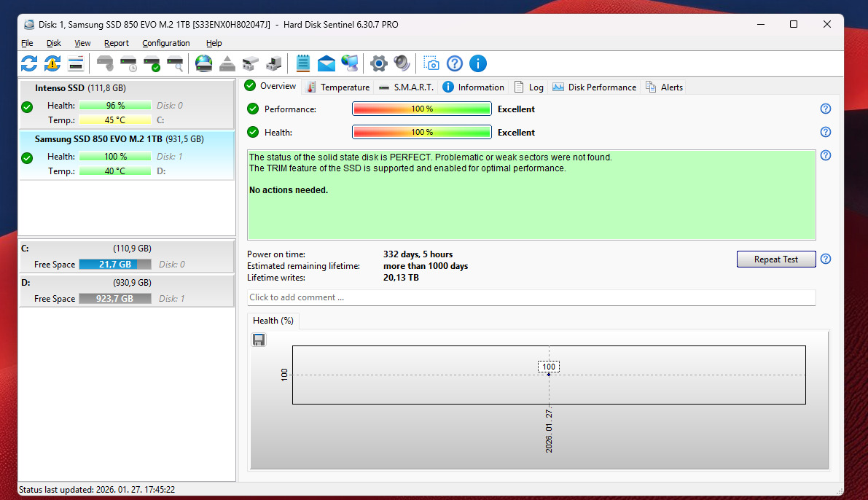Click the disk with clock toolbar icon
Viewport: 868px width, 500px height.
click(128, 63)
